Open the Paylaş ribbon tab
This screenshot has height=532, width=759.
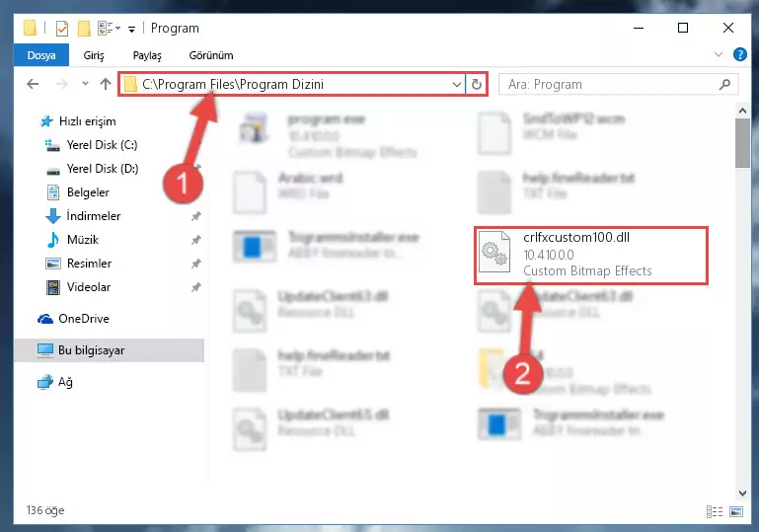pos(147,55)
